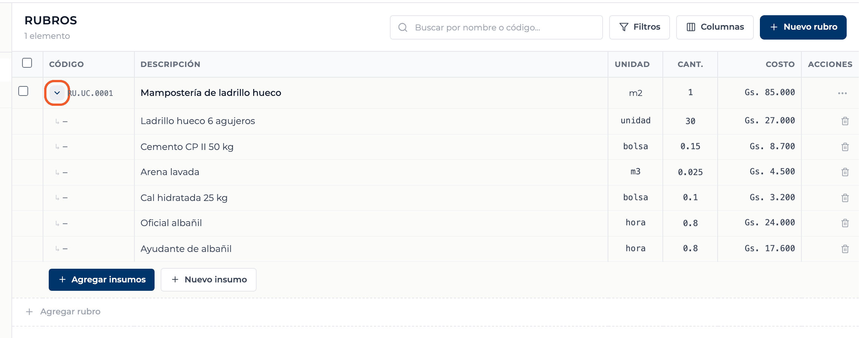868x338 pixels.
Task: Open the Filtros filter options
Action: point(639,27)
